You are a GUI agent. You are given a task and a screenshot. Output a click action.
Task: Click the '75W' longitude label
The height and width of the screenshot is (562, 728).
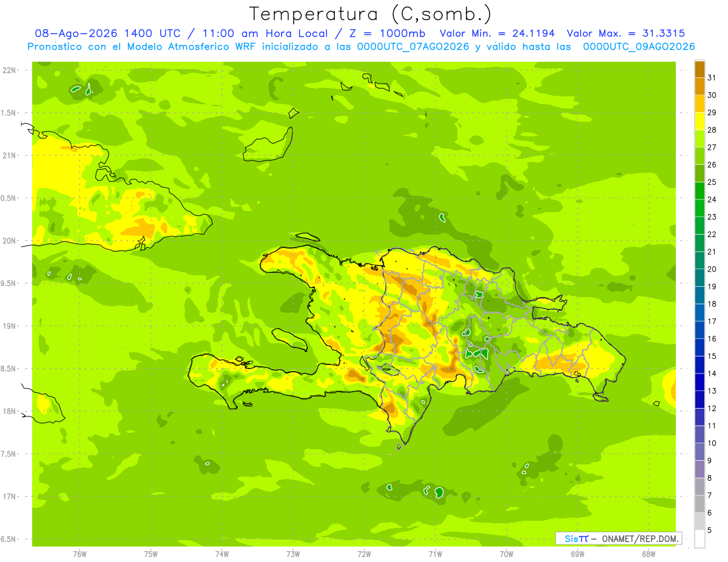click(151, 554)
